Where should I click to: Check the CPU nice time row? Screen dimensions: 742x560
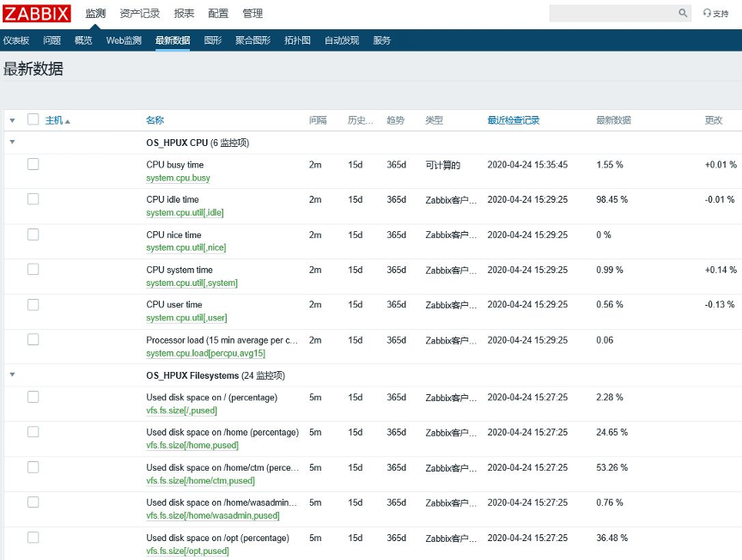tap(33, 234)
